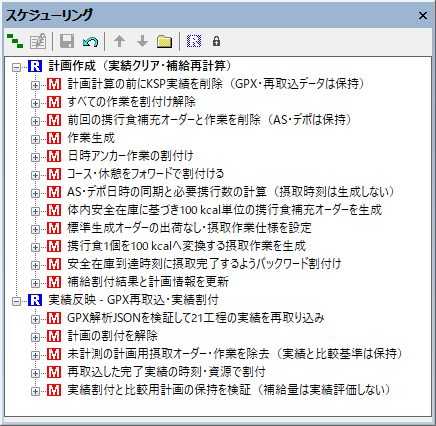The height and width of the screenshot is (426, 436).
Task: Click the blue R icon of 実績反映
Action: (x=35, y=300)
